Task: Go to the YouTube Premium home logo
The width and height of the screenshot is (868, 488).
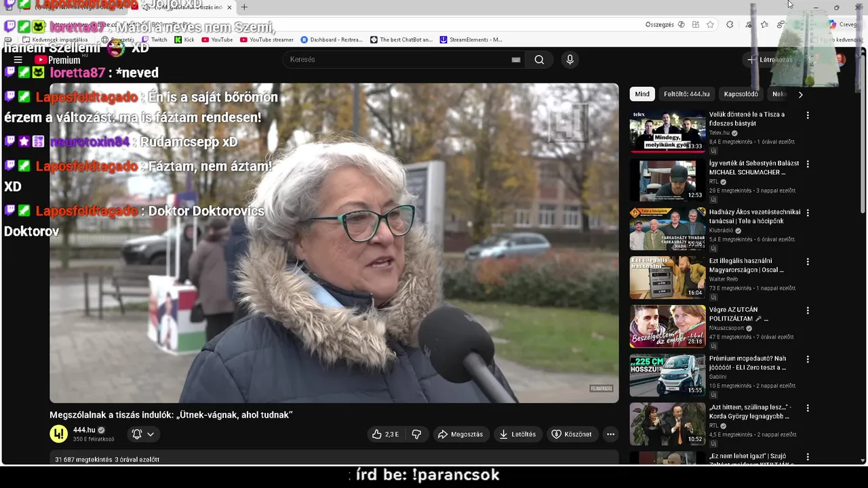Action: pos(57,60)
